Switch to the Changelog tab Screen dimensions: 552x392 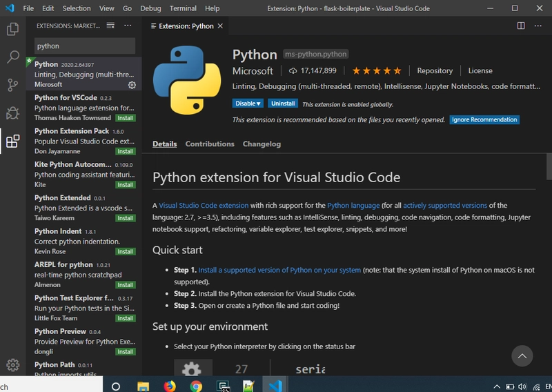(x=262, y=144)
